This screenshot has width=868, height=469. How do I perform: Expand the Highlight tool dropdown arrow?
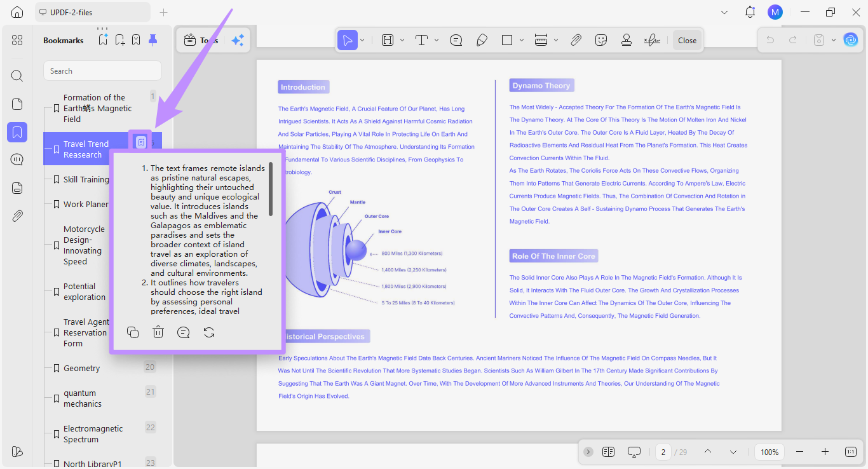(402, 40)
